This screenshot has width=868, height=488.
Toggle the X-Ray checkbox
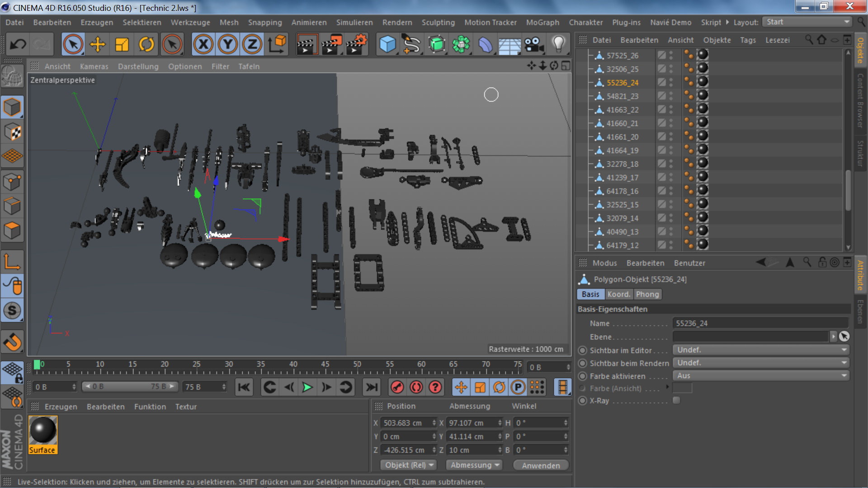pyautogui.click(x=676, y=400)
